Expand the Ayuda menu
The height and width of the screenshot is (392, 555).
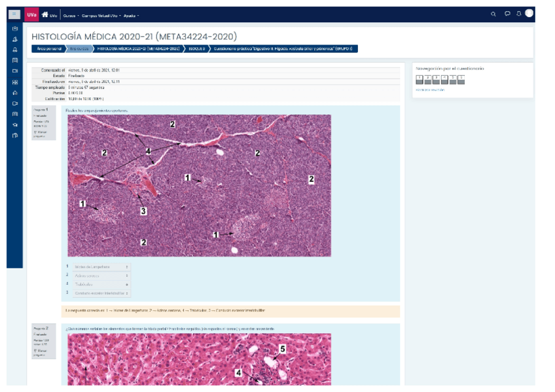click(x=131, y=16)
